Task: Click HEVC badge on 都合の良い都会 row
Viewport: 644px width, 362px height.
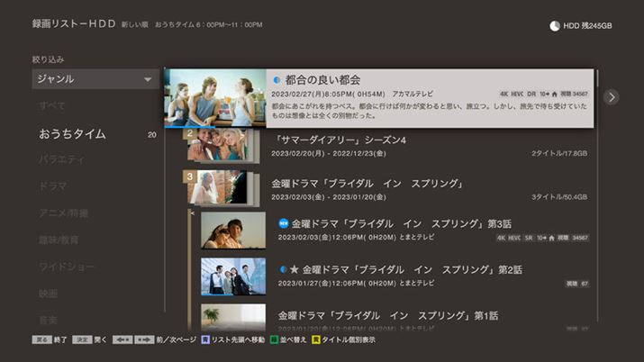Action: [x=517, y=94]
